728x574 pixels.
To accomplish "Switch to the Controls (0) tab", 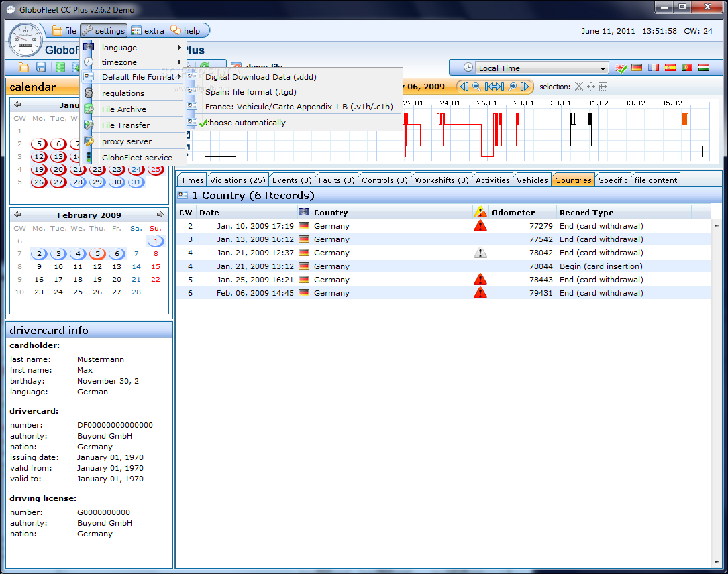I will [385, 180].
